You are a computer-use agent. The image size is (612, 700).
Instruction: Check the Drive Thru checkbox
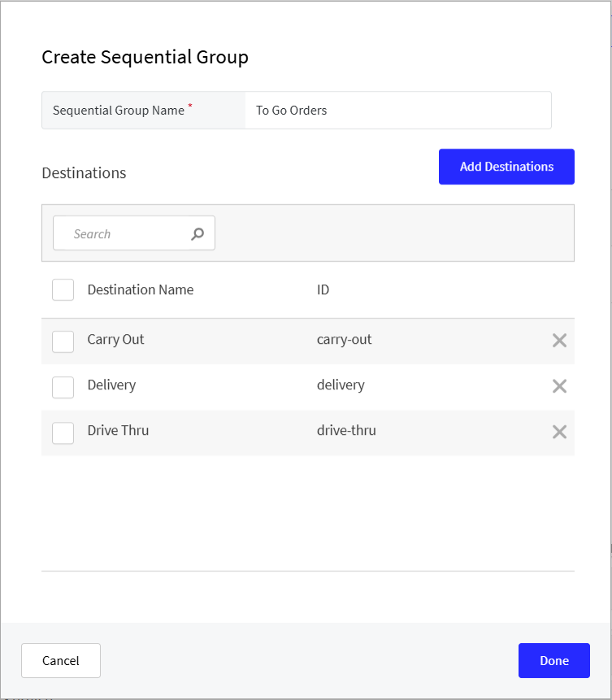[x=63, y=433]
